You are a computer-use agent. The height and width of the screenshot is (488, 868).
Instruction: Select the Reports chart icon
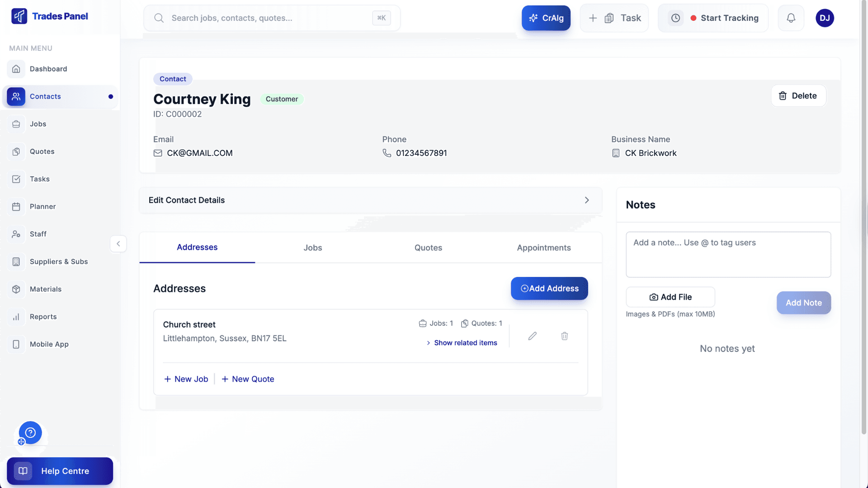pos(16,317)
